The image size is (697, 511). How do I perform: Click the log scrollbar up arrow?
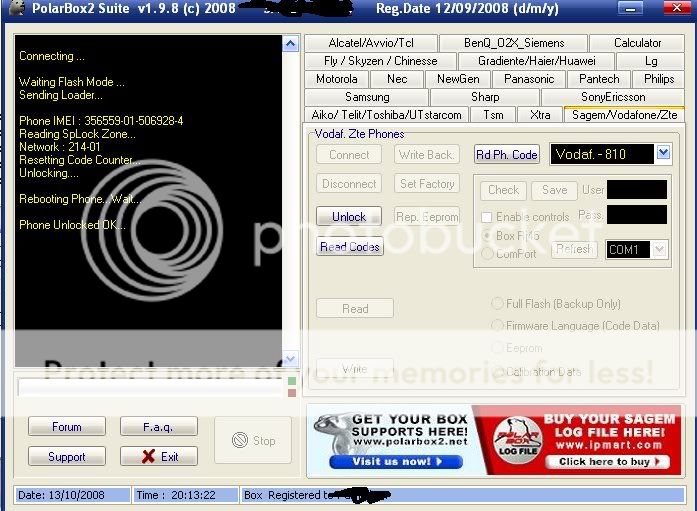pos(290,44)
